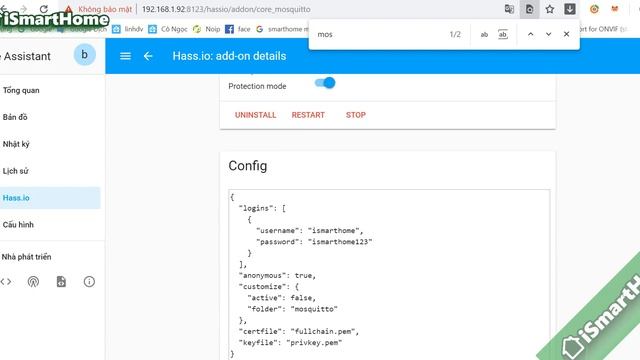Click the 'fullchain.pem' certfile value
This screenshot has width=640, height=360.
[323, 331]
